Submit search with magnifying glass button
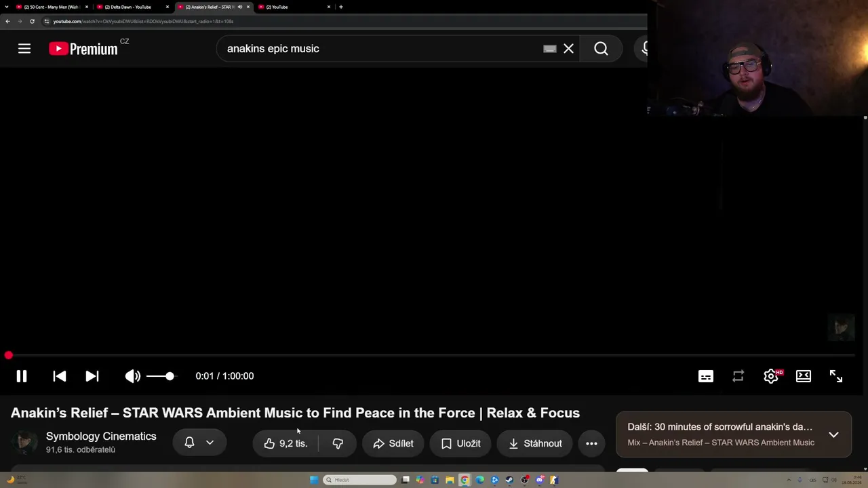Screen dimensions: 868x488 (x=601, y=49)
